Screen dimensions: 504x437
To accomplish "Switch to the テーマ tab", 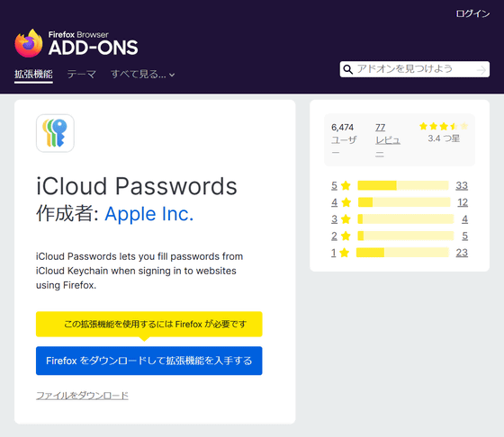I will [x=82, y=75].
